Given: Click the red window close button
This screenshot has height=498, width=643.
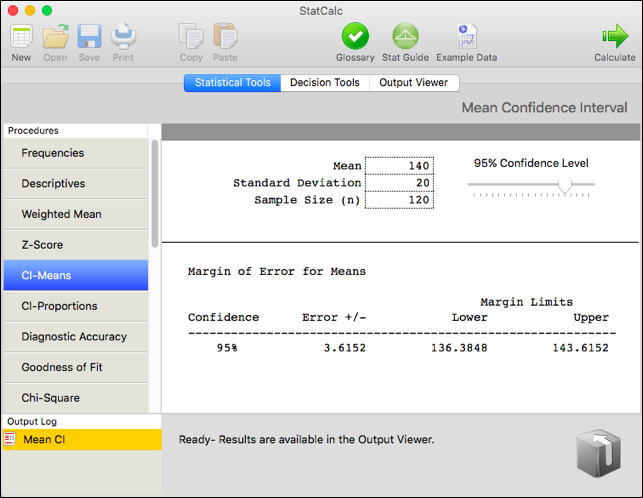Looking at the screenshot, I should pos(13,10).
